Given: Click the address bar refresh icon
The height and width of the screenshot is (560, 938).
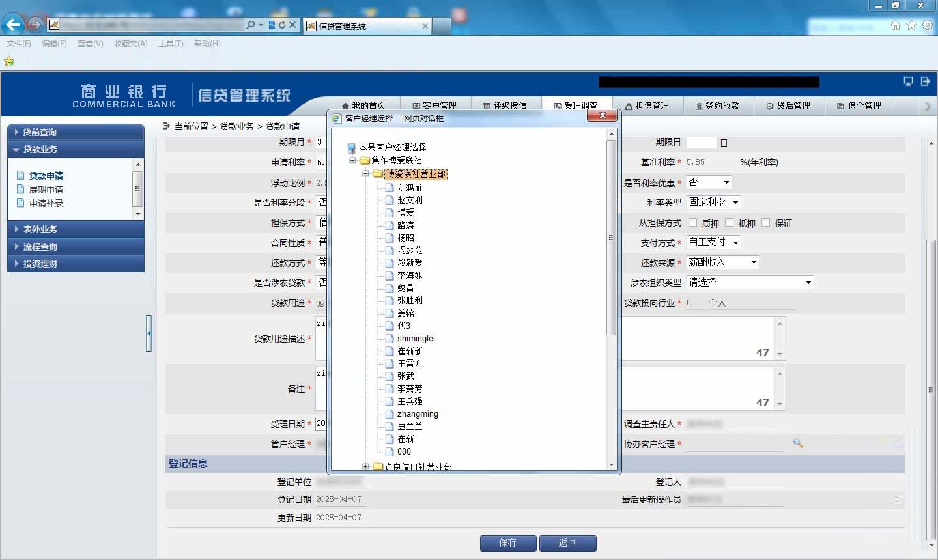Looking at the screenshot, I should tap(281, 25).
